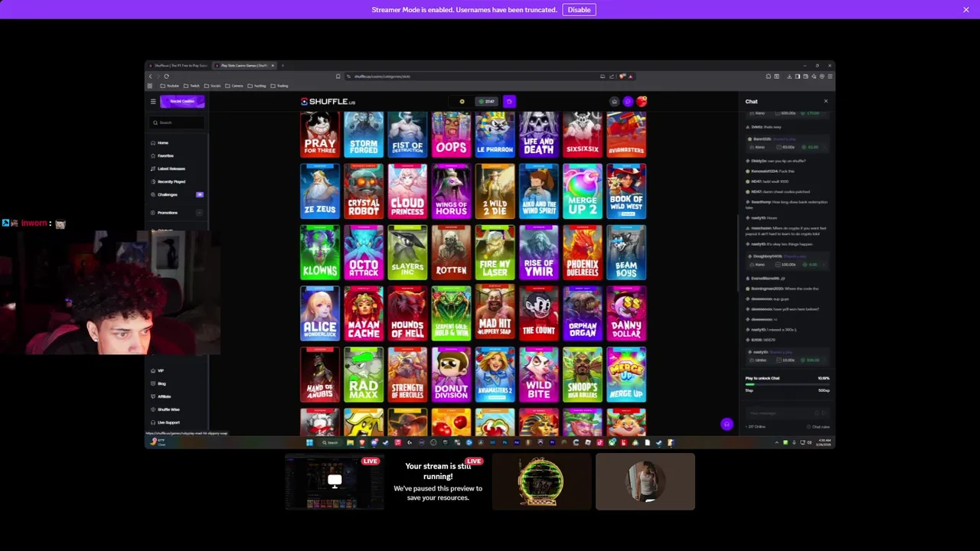Viewport: 980px width, 551px height.
Task: Click the browser address bar URL
Action: (x=382, y=77)
